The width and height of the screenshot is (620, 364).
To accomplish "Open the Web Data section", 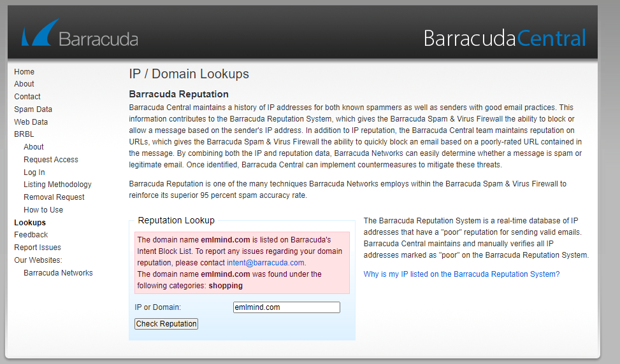I will pyautogui.click(x=31, y=122).
